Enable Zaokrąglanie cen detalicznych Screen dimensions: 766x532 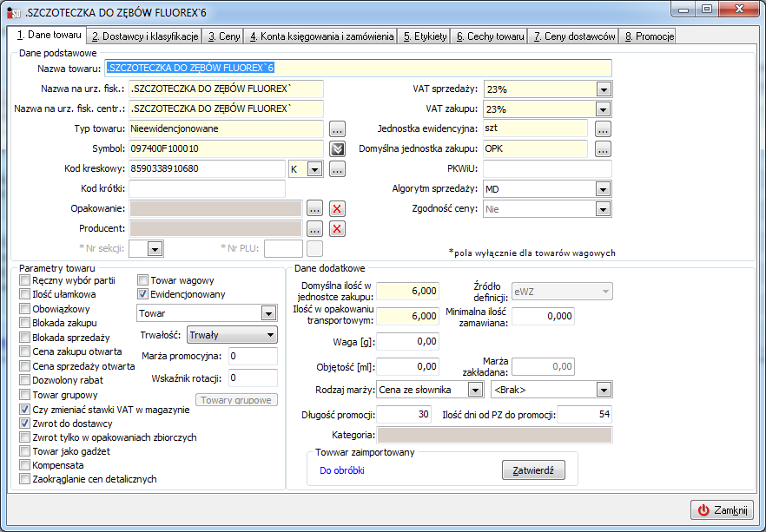tap(24, 479)
